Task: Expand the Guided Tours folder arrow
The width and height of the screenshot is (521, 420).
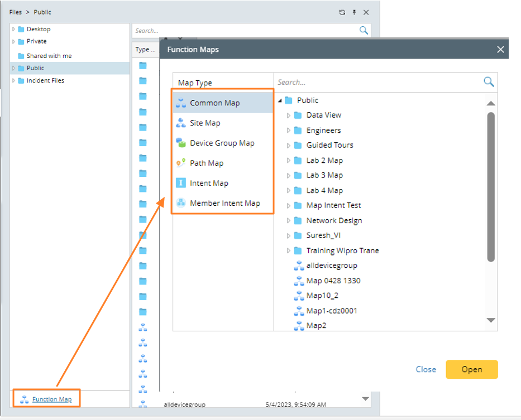Action: tap(289, 146)
